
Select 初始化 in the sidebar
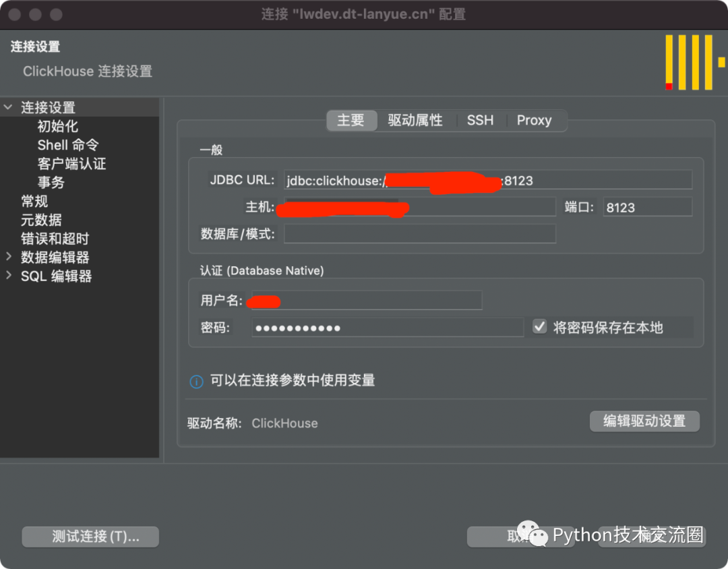(x=57, y=126)
